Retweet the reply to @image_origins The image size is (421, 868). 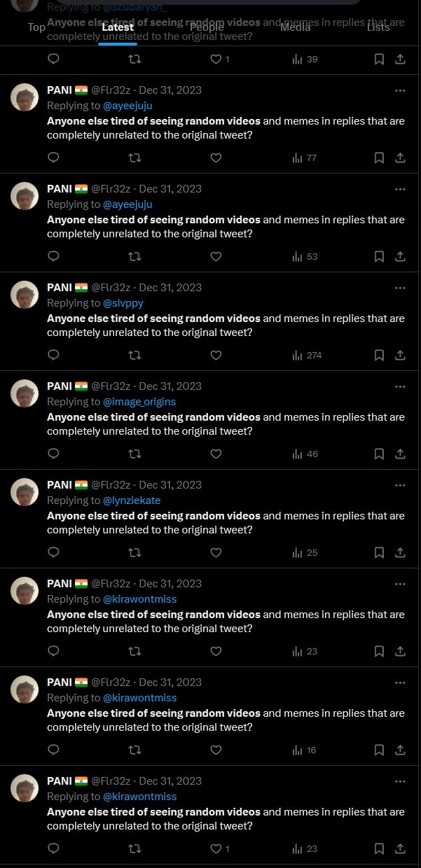pyautogui.click(x=134, y=454)
